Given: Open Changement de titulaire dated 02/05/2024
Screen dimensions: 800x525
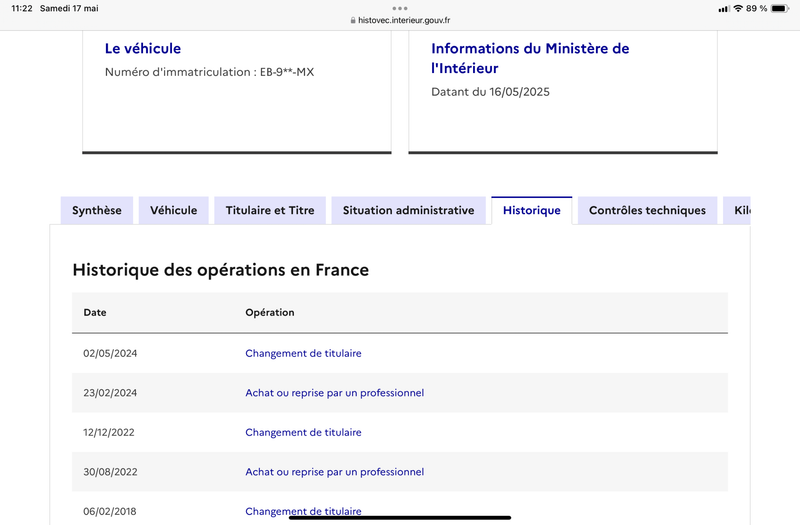Looking at the screenshot, I should pyautogui.click(x=303, y=353).
